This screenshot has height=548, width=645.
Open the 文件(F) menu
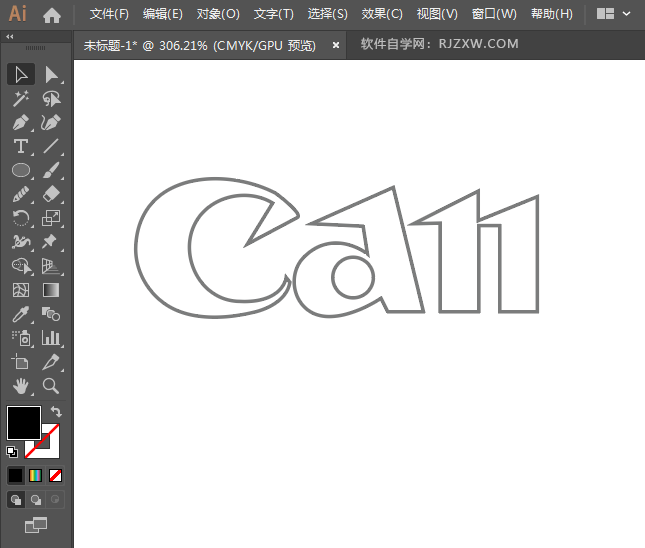pos(109,14)
